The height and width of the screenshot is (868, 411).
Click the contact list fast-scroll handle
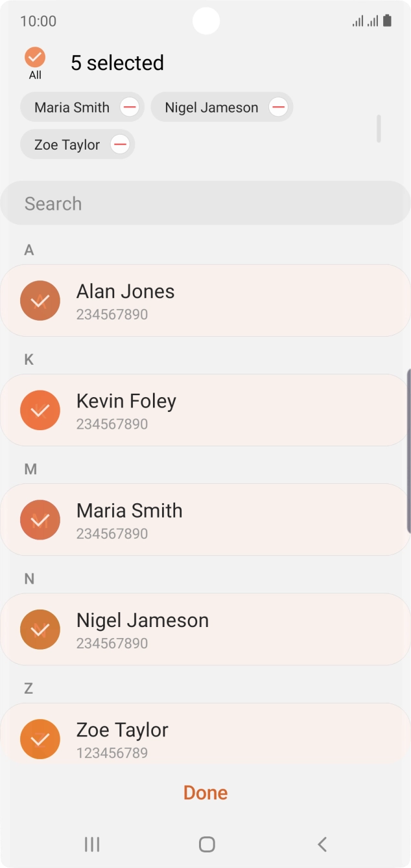tap(408, 451)
